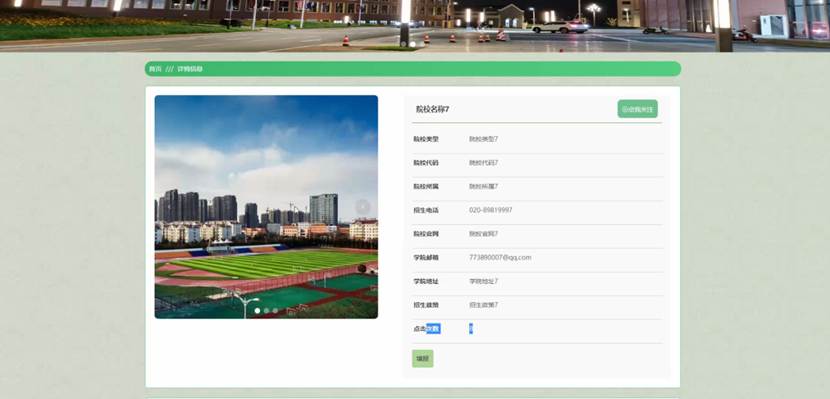Click the email 773890007@qq.com
The width and height of the screenshot is (830, 399).
tap(500, 258)
